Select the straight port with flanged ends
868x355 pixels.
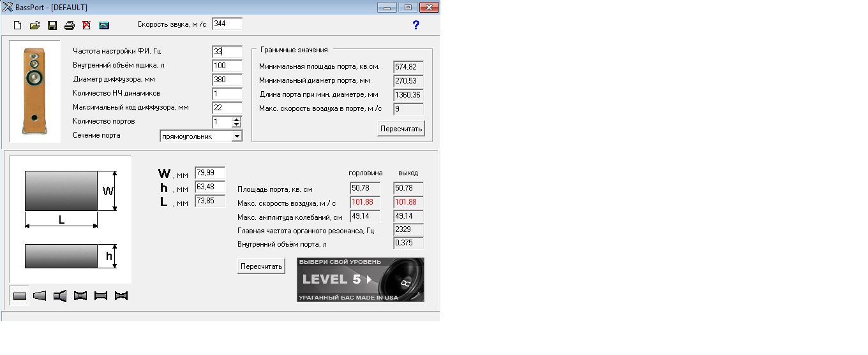click(x=101, y=296)
